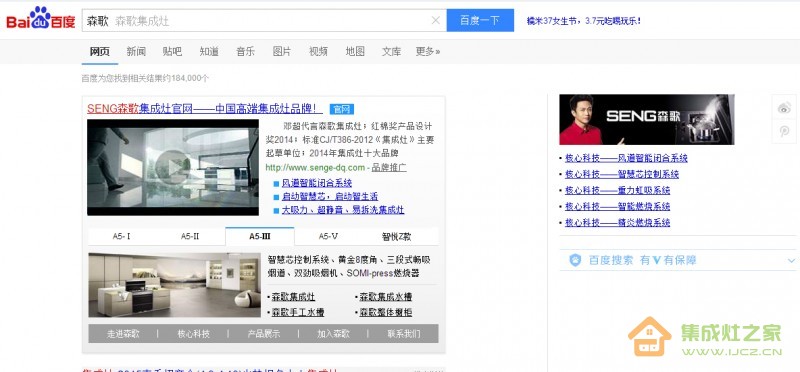Switch to the 图片 tab
Viewport: 800px width, 372px height.
tap(282, 52)
